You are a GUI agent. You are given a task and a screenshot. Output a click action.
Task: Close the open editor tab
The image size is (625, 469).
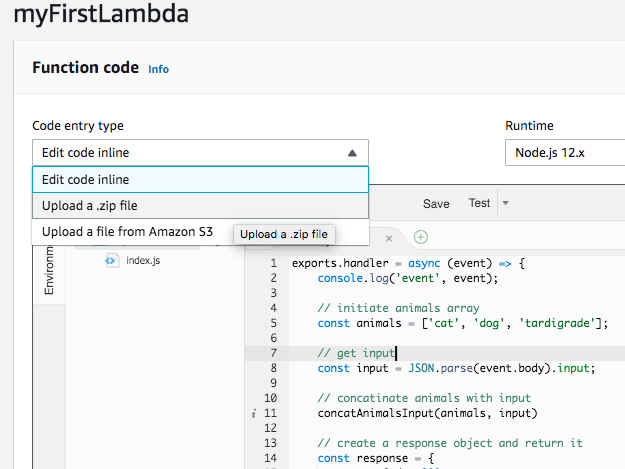click(389, 238)
